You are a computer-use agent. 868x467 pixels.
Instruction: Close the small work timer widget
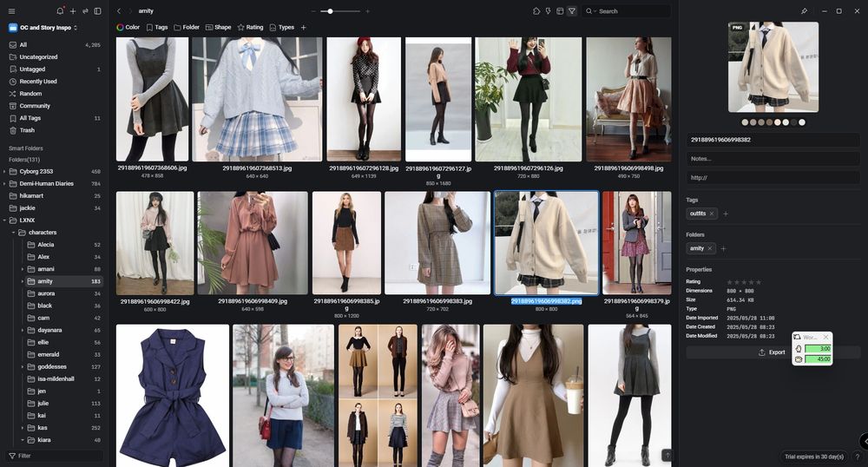pos(826,337)
